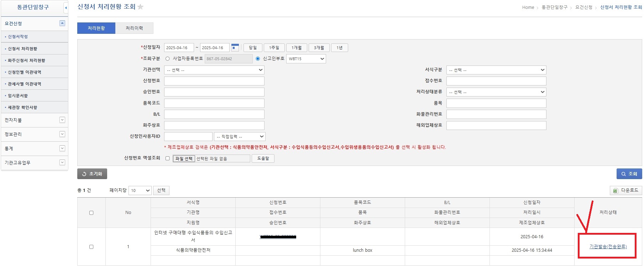Check the select-all checkbox in table header
This screenshot has height=266, width=644.
[91, 213]
